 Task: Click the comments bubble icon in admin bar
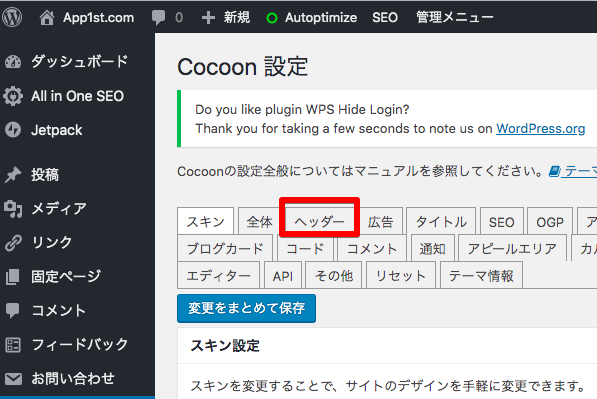pos(158,18)
